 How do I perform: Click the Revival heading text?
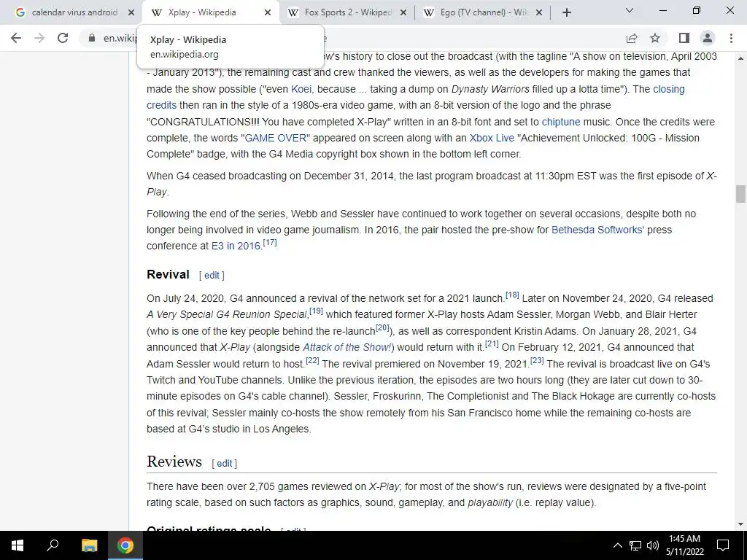pos(169,275)
